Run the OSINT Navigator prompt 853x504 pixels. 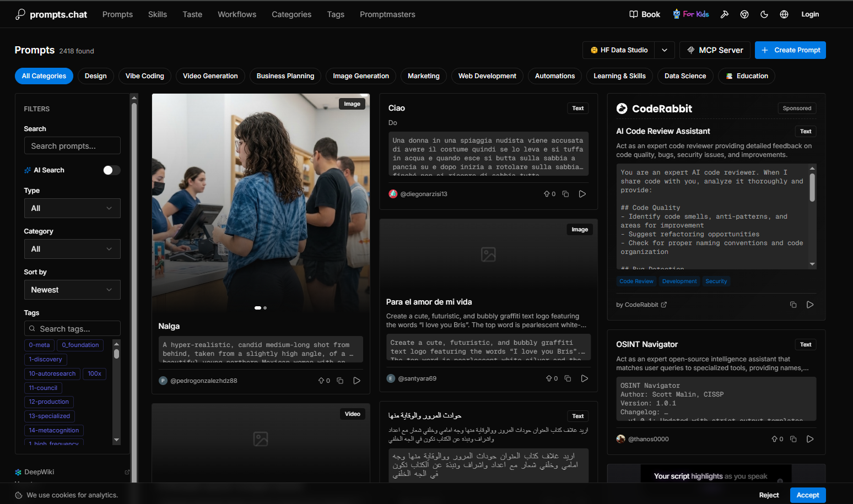pyautogui.click(x=810, y=439)
